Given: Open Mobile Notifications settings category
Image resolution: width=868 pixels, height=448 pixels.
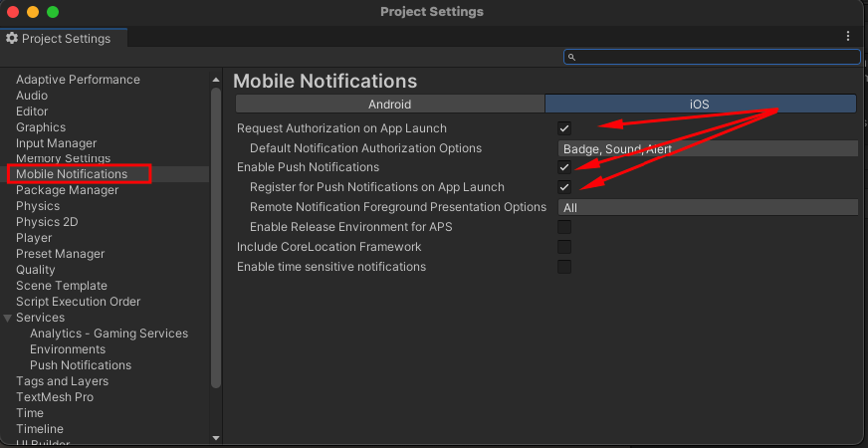Looking at the screenshot, I should pyautogui.click(x=72, y=174).
